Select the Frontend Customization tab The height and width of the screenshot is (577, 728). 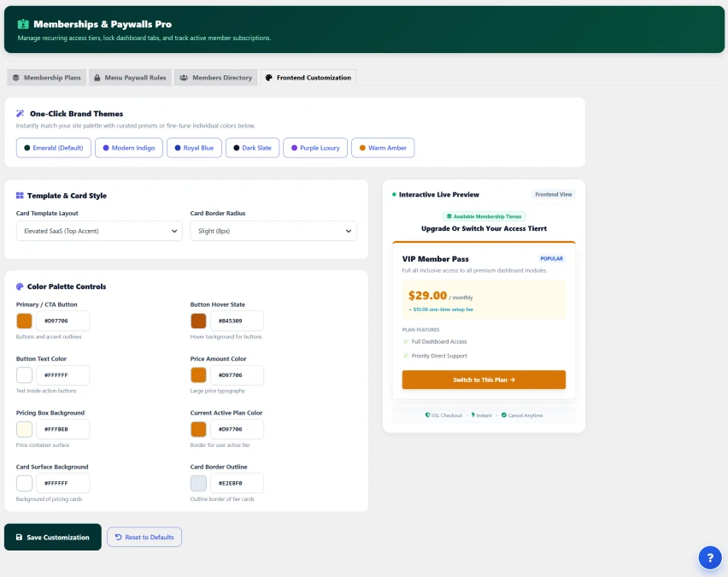(308, 78)
